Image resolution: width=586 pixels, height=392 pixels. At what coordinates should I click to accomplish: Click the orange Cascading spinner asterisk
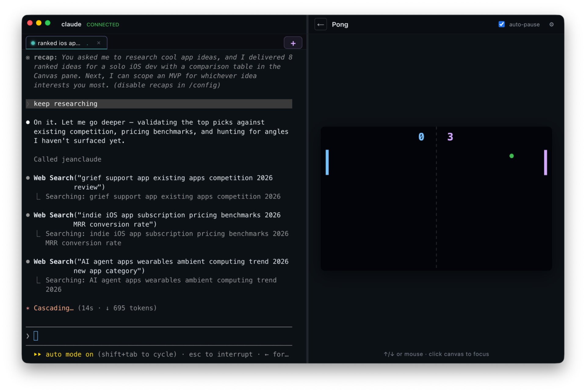tap(28, 308)
